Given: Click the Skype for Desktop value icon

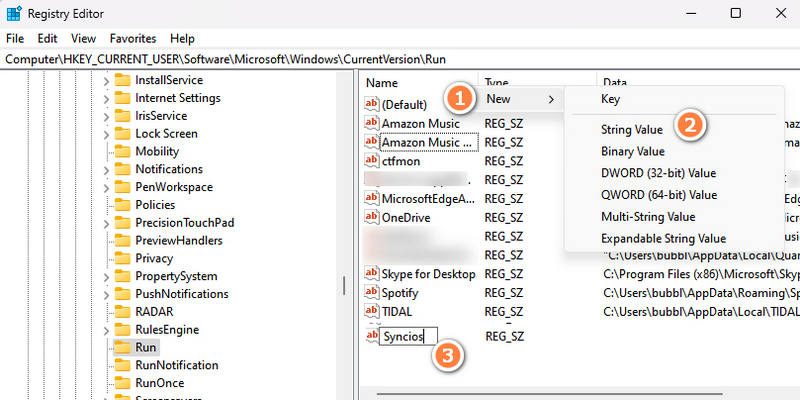Looking at the screenshot, I should coord(372,274).
